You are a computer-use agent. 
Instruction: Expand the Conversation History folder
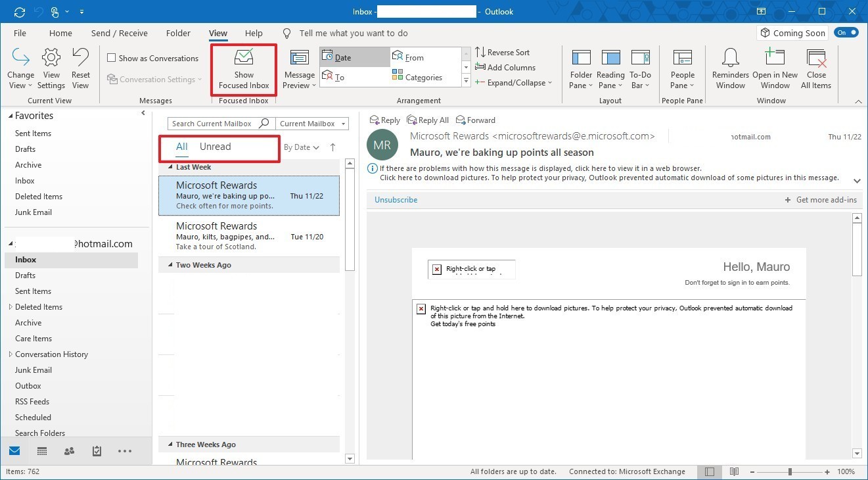(x=10, y=354)
